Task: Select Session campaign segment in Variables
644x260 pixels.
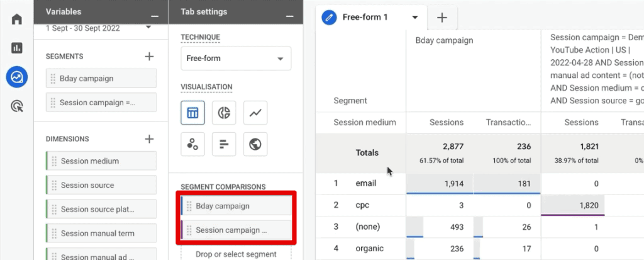Action: coord(101,103)
